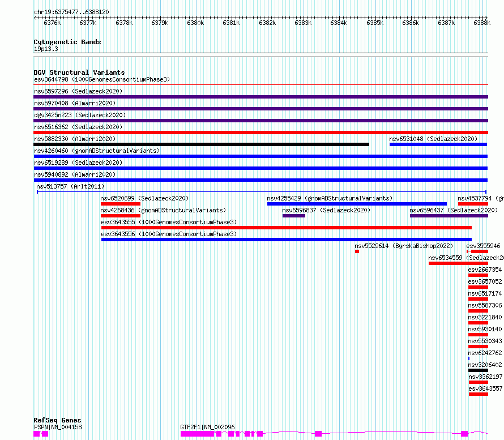Click the nsv5882330 Almarri2020 black variant bar
The image size is (504, 440).
tap(201, 144)
